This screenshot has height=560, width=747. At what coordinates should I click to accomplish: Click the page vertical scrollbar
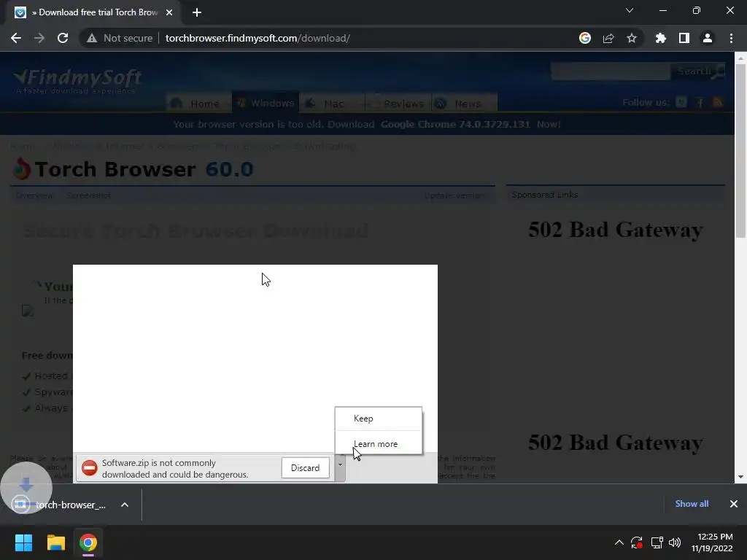click(x=740, y=150)
